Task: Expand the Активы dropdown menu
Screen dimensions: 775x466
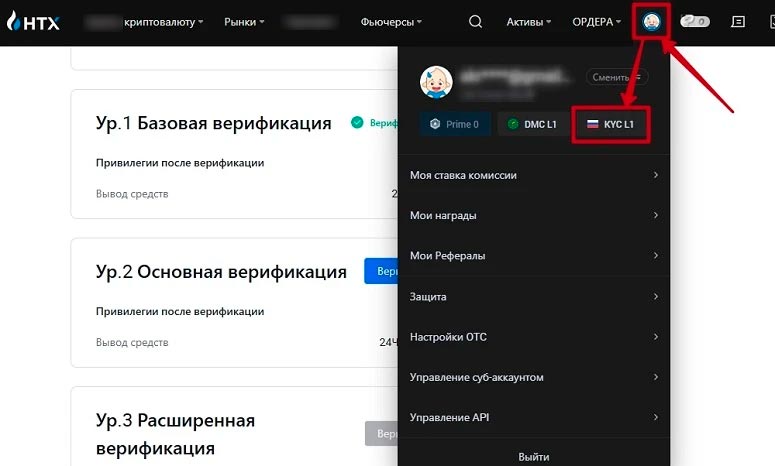Action: pos(528,22)
